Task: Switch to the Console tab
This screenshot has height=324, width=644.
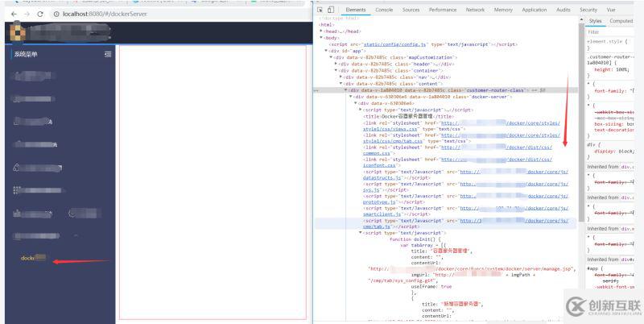Action: (x=384, y=10)
